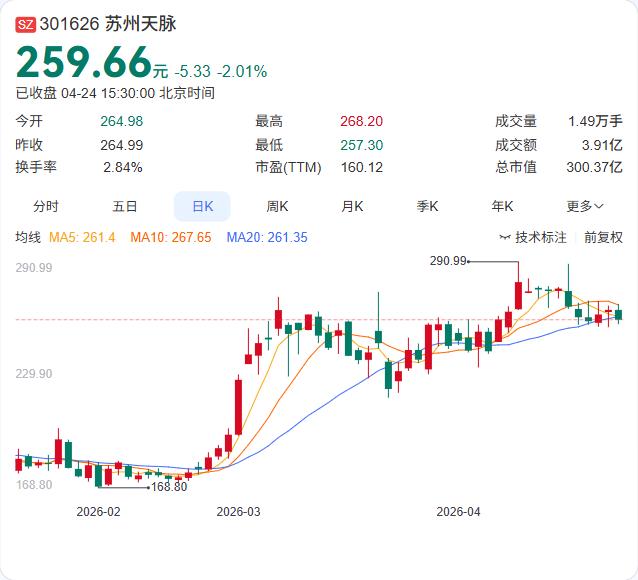The width and height of the screenshot is (638, 580).
Task: Click the 今开 value 264.98
Action: point(122,121)
